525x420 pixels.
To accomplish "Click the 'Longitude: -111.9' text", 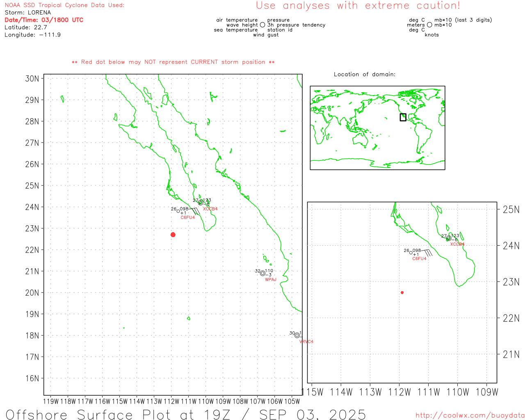I will [33, 34].
